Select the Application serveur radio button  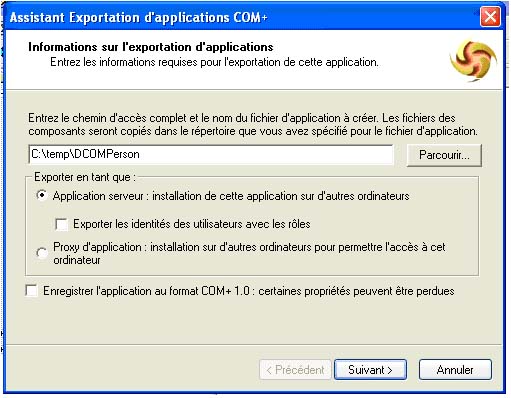[42, 195]
